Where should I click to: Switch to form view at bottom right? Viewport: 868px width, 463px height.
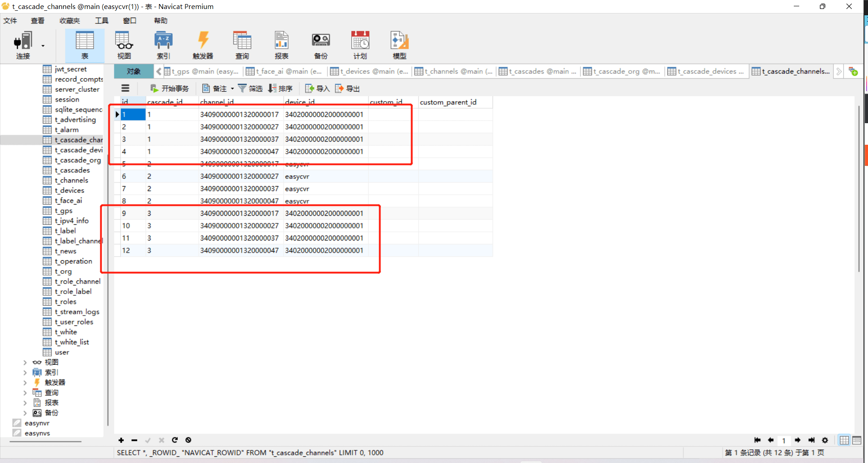857,440
